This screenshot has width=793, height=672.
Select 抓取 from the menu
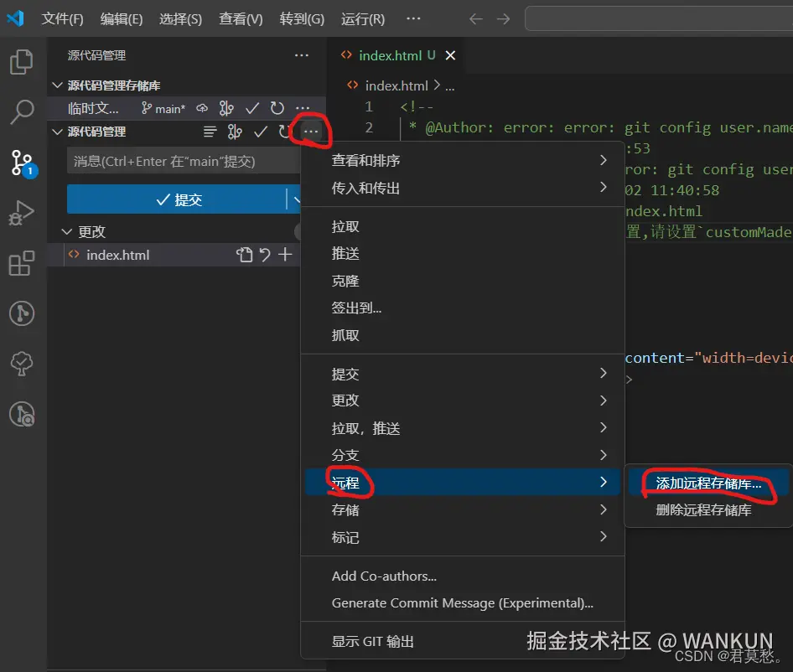point(462,335)
